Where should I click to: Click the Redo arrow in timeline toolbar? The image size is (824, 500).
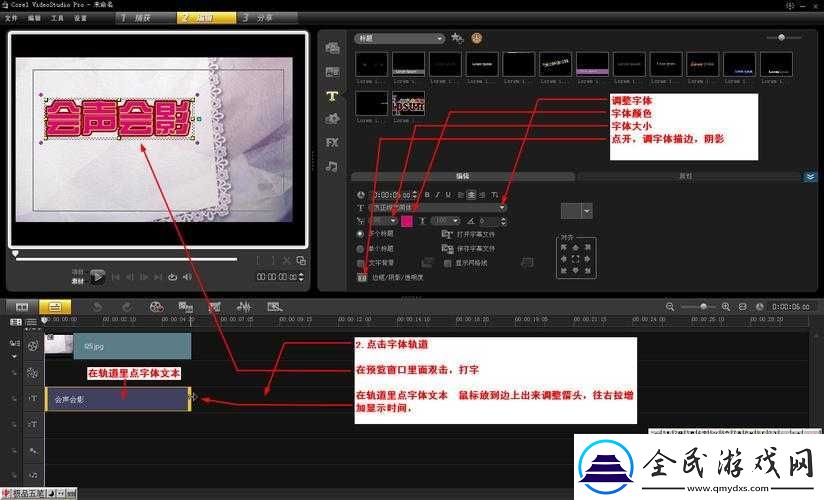coord(127,307)
